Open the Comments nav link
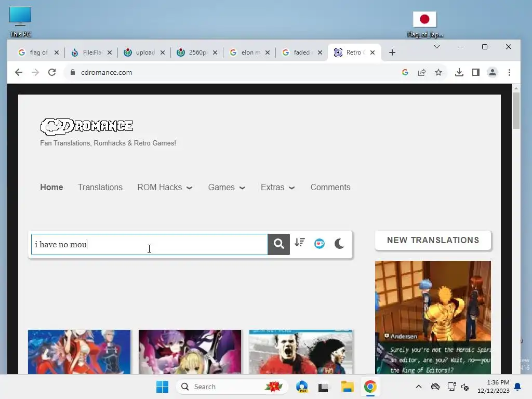The width and height of the screenshot is (532, 399). pyautogui.click(x=330, y=187)
